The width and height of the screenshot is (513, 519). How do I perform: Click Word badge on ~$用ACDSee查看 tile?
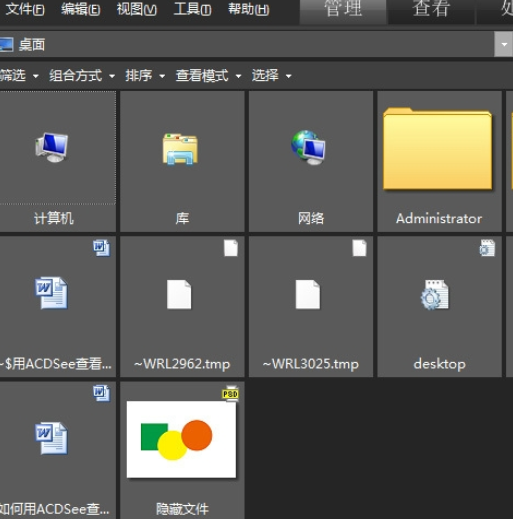click(x=101, y=248)
